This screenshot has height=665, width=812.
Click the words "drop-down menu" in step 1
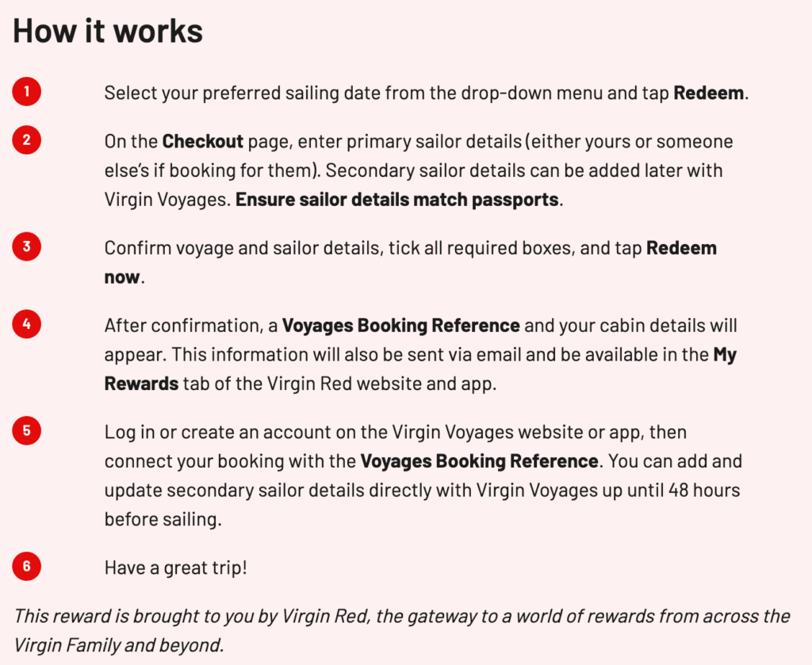(x=534, y=93)
